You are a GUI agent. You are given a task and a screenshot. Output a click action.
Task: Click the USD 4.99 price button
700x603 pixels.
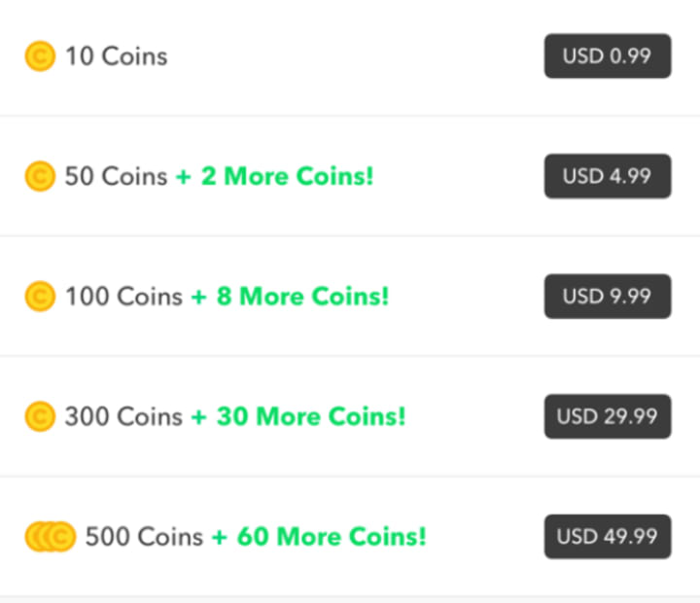(x=607, y=176)
